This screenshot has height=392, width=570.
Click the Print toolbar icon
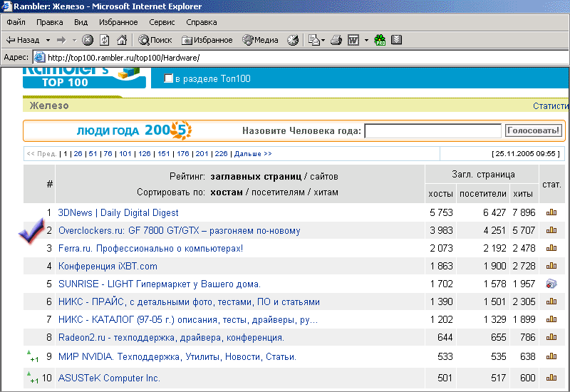pos(337,41)
